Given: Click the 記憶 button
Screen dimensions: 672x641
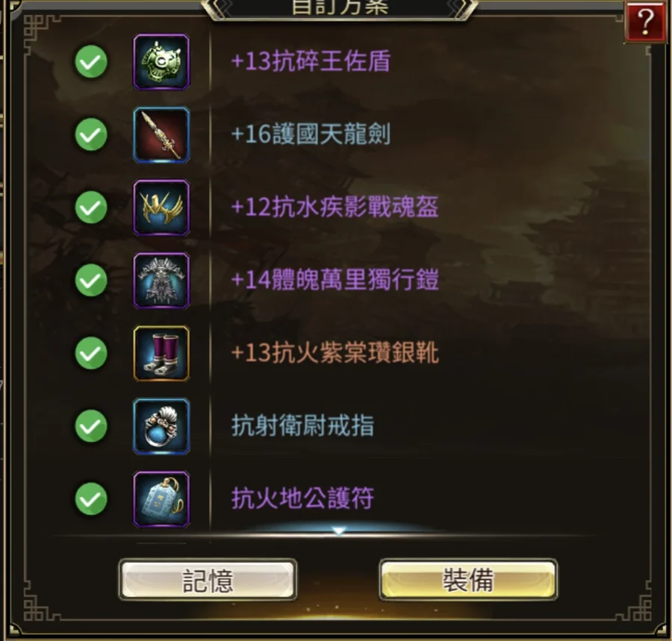Looking at the screenshot, I should 208,580.
